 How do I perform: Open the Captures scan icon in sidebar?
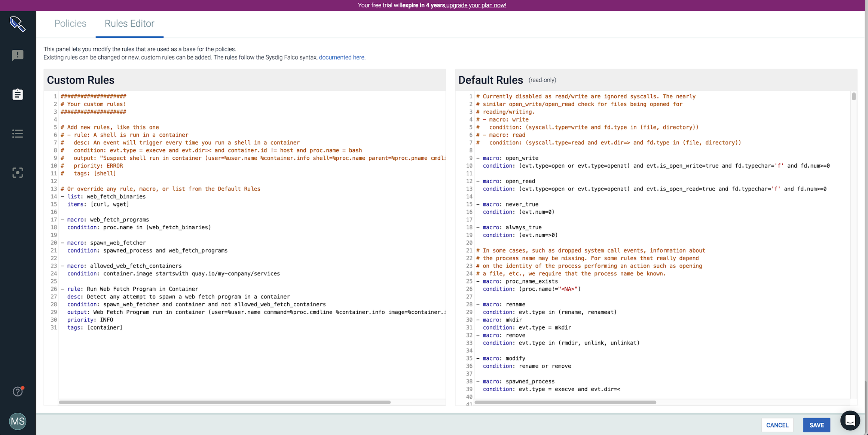[18, 172]
